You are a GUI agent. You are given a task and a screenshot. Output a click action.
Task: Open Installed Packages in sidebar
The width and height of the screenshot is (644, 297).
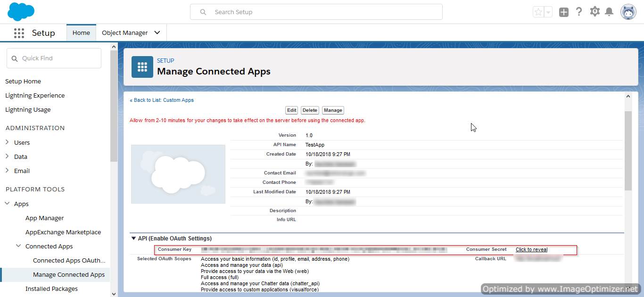51,289
